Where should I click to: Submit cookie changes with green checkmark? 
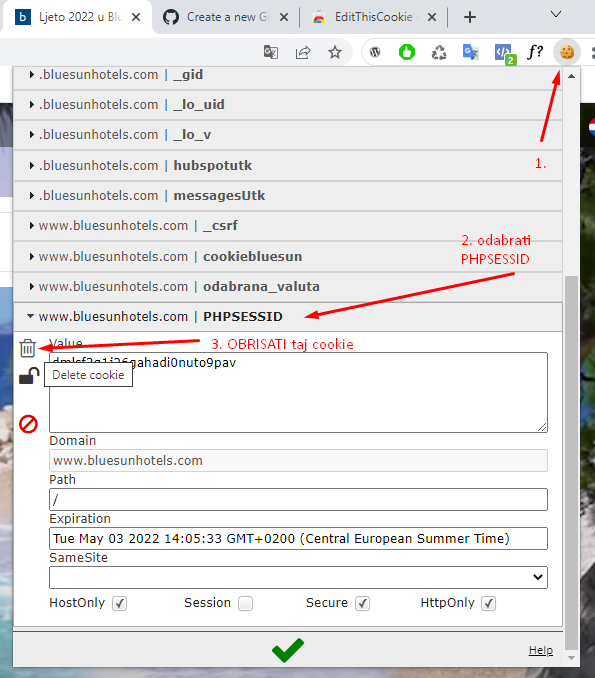tap(288, 650)
